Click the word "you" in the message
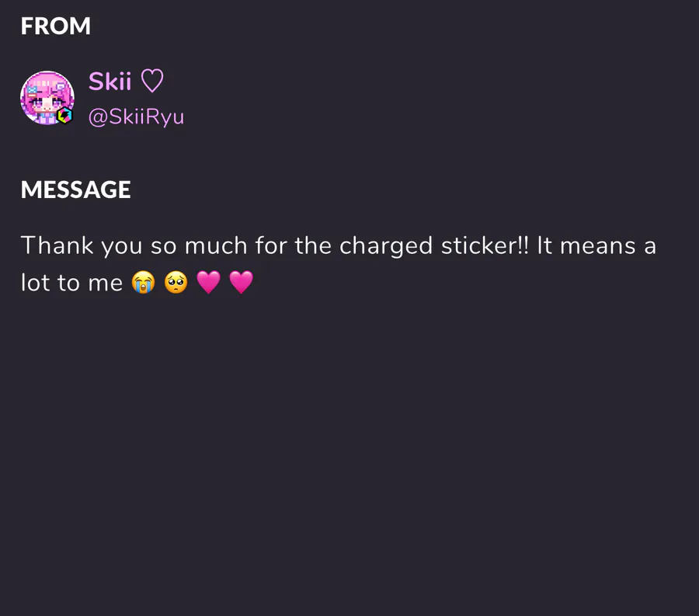Screen dimensions: 699x616 122,247
